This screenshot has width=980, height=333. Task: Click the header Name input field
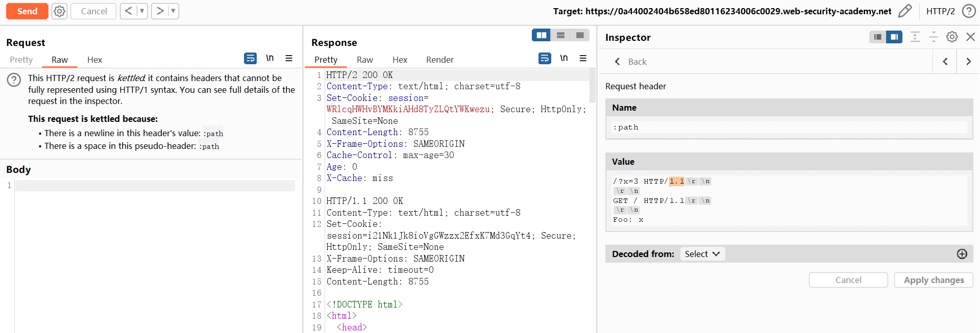pyautogui.click(x=789, y=127)
